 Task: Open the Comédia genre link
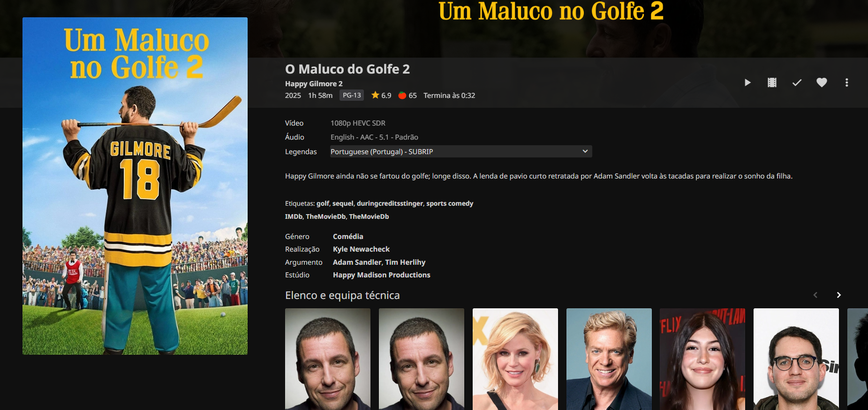pyautogui.click(x=348, y=237)
